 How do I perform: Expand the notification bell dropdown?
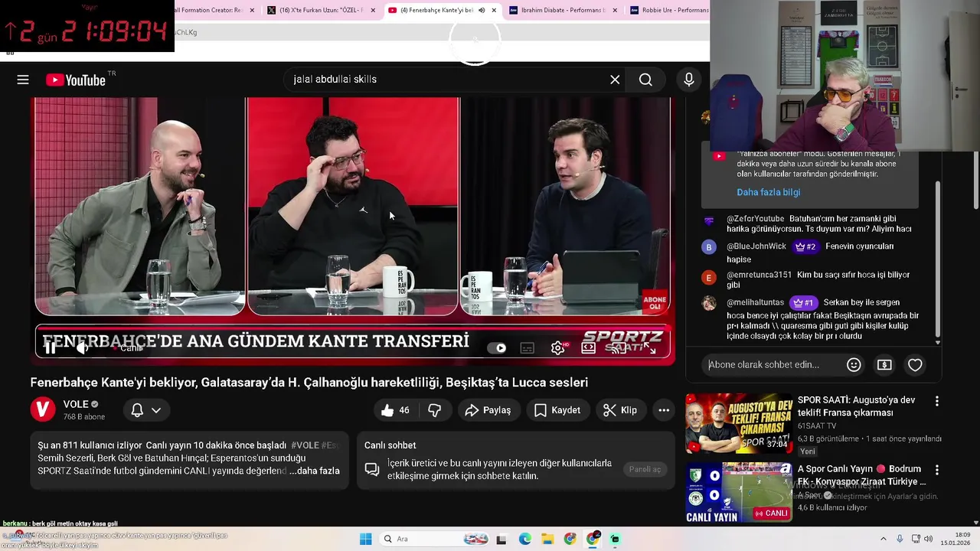145,410
